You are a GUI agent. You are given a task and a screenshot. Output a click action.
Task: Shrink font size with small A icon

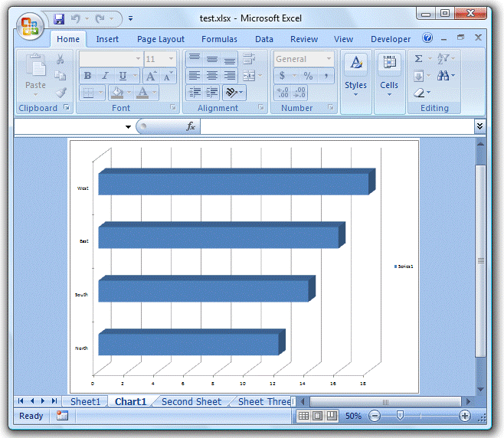168,77
